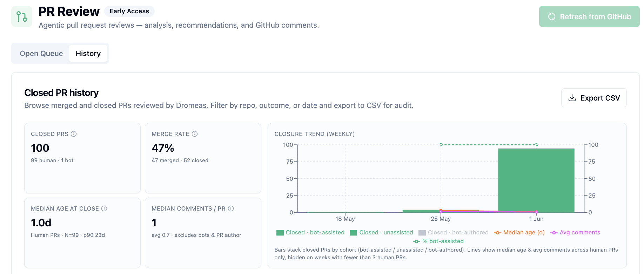Click the '47%' merge rate value
The height and width of the screenshot is (274, 644).
[163, 148]
